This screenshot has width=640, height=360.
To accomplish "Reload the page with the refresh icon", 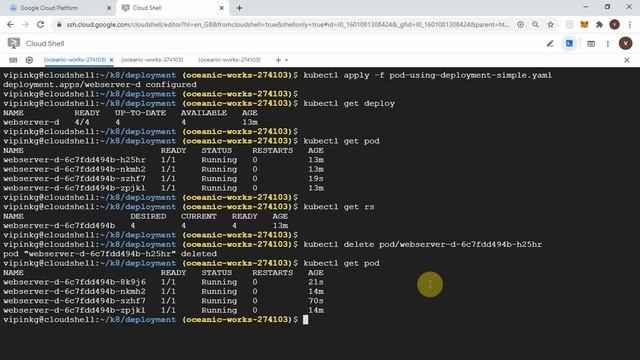I will coord(40,24).
